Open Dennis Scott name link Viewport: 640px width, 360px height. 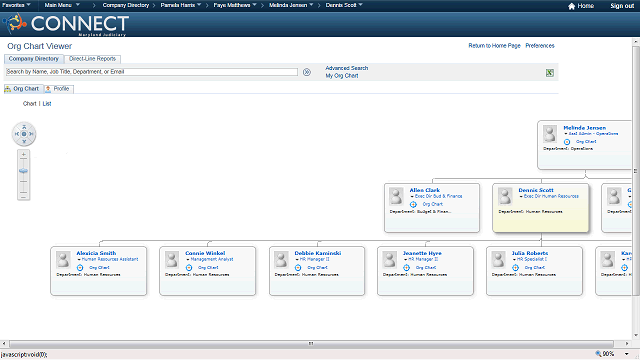pos(536,190)
